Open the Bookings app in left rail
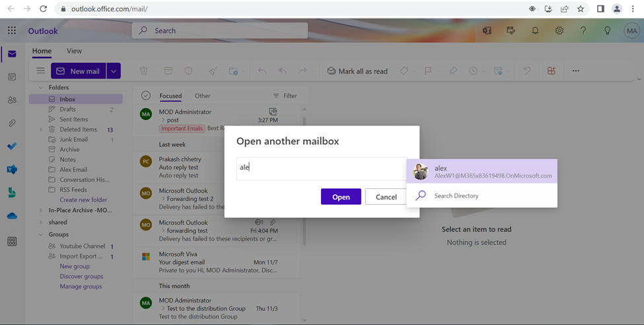The height and width of the screenshot is (325, 644). (x=12, y=192)
